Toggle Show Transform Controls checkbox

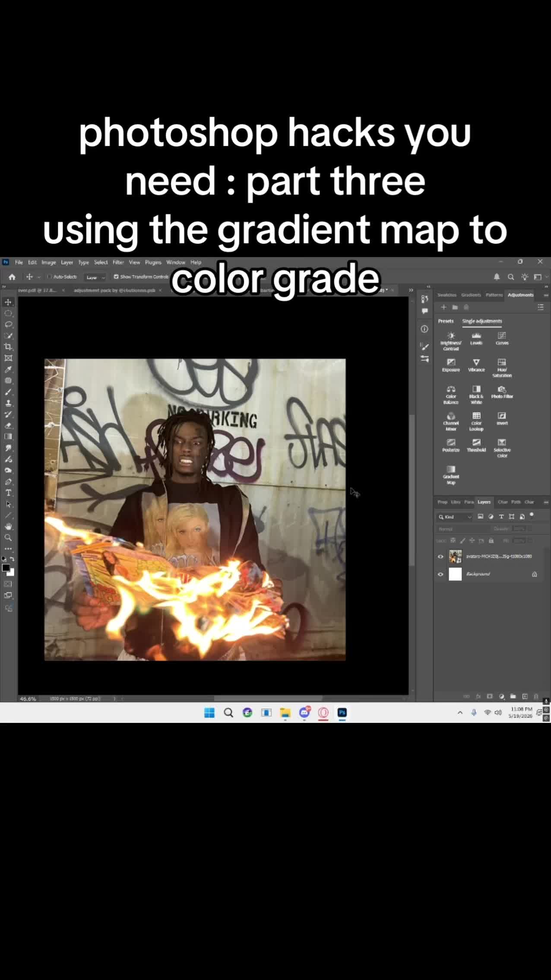pyautogui.click(x=116, y=277)
